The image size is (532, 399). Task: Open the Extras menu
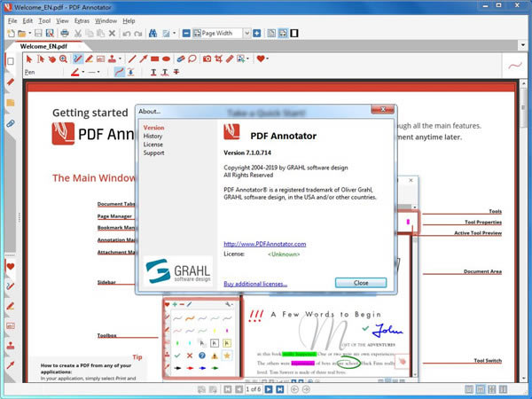tap(82, 21)
